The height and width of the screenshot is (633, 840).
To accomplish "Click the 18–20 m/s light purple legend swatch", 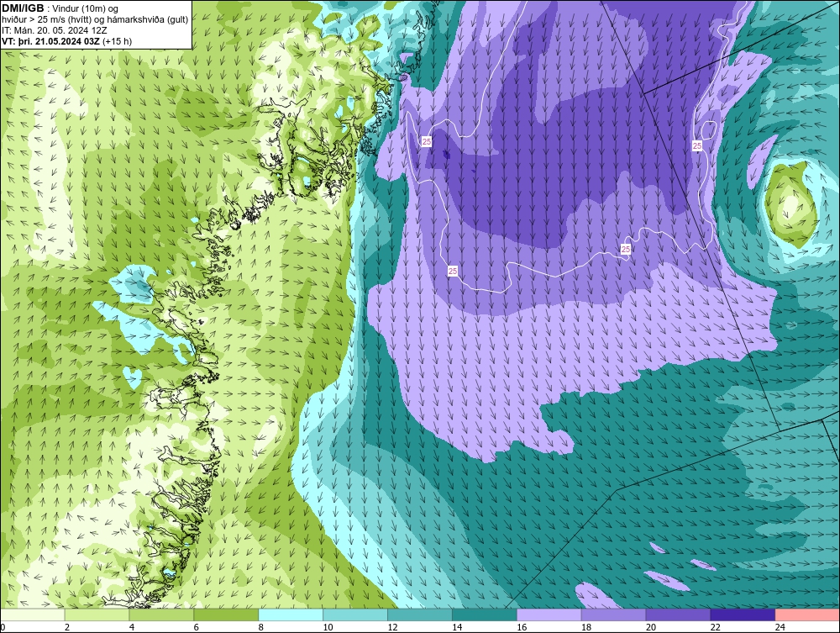I will (x=613, y=615).
